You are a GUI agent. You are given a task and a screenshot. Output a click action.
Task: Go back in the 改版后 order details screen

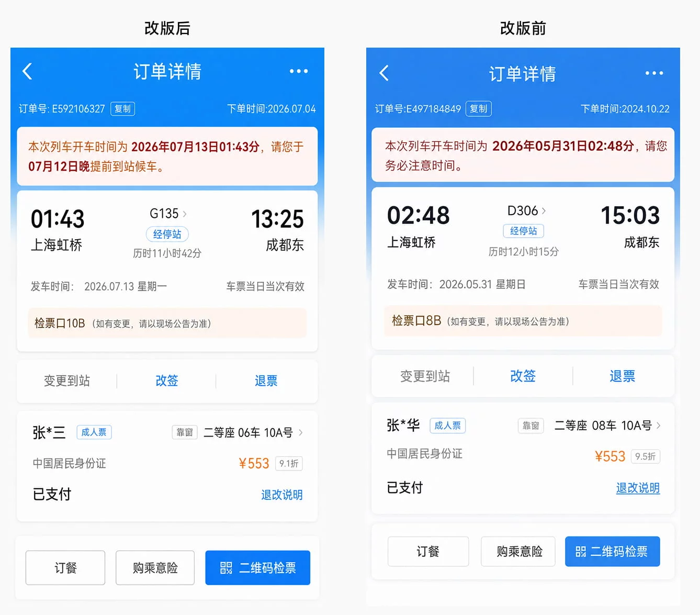28,71
